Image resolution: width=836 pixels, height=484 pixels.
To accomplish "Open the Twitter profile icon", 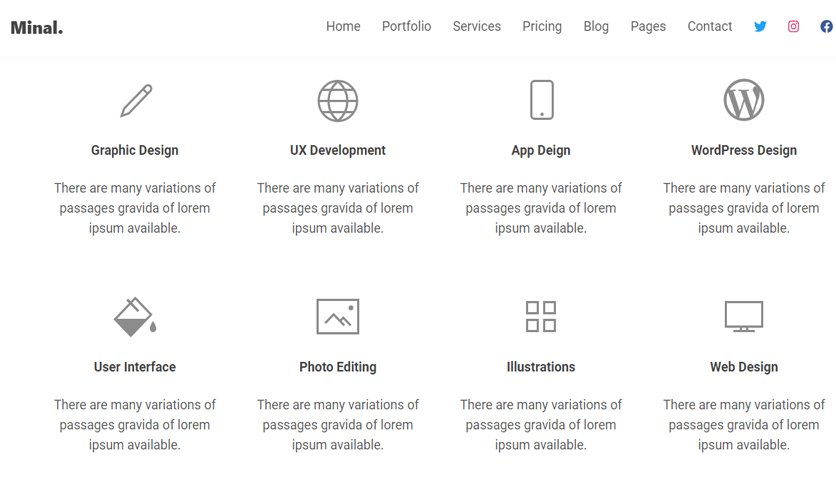I will coord(760,26).
